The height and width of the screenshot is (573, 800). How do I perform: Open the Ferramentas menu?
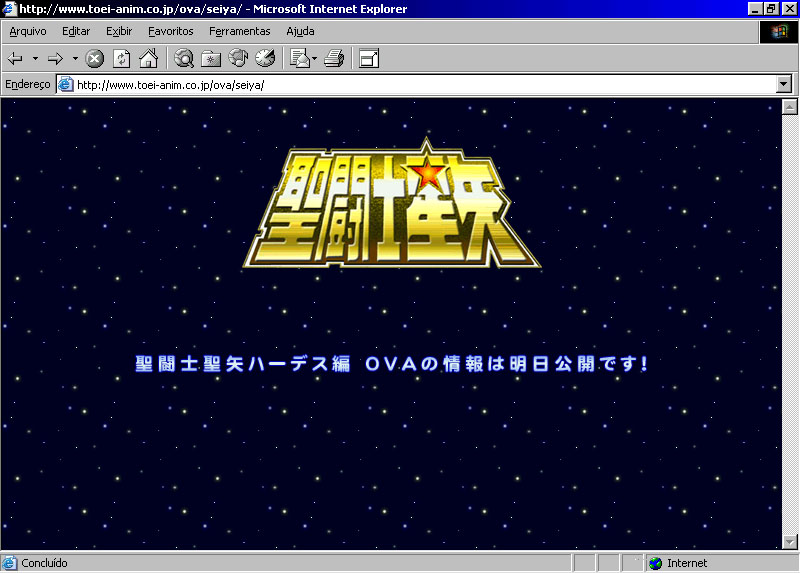point(240,31)
